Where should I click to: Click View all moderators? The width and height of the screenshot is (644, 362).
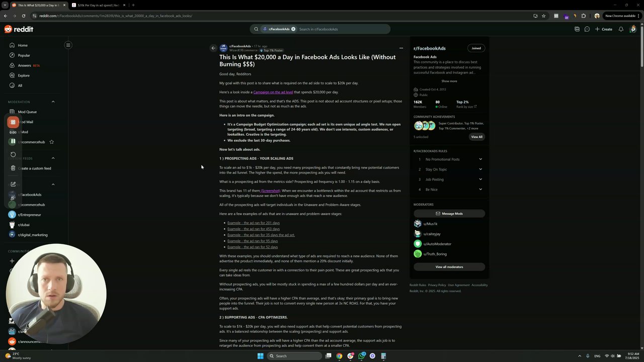coord(449,267)
